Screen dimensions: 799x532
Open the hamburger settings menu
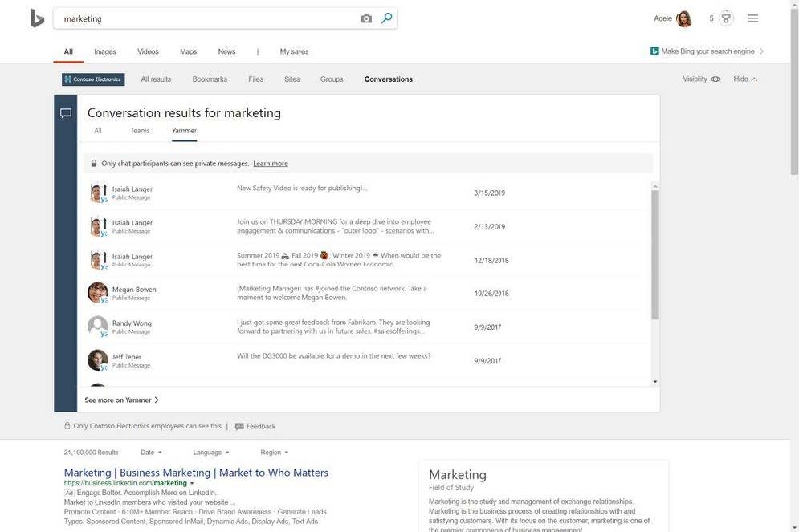752,18
